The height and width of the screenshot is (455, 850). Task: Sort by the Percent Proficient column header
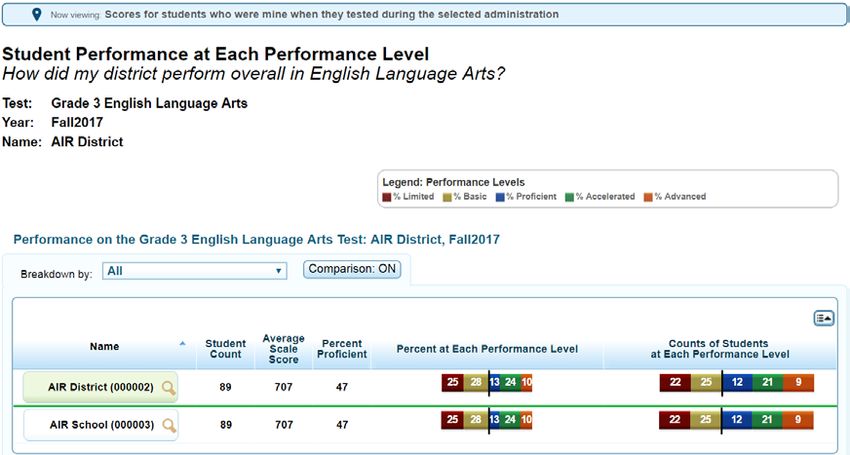[342, 349]
